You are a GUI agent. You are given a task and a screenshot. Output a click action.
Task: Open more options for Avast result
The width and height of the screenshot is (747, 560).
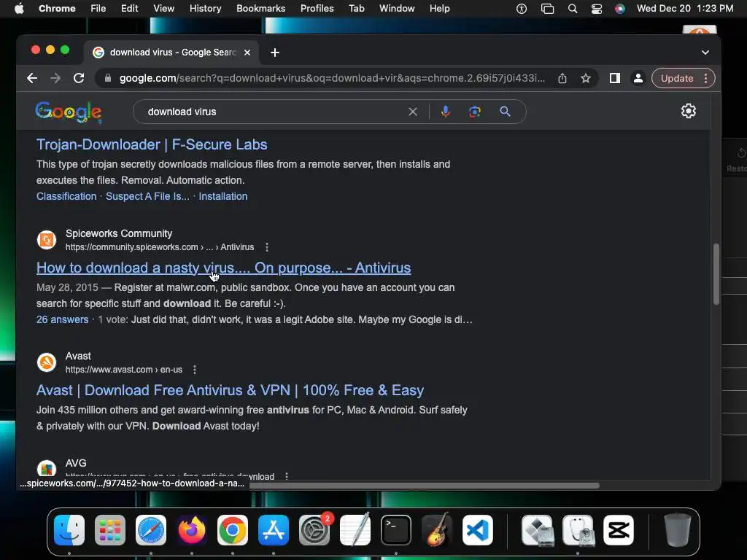coord(194,370)
